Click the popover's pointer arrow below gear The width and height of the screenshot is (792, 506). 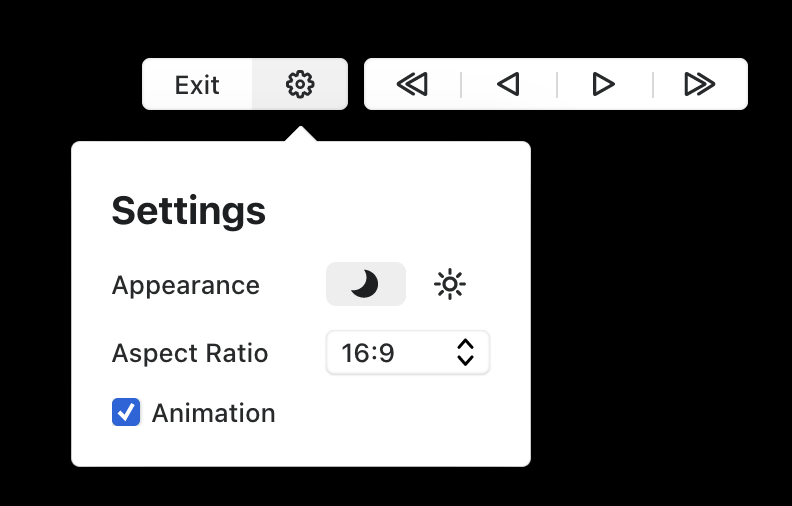[x=301, y=134]
